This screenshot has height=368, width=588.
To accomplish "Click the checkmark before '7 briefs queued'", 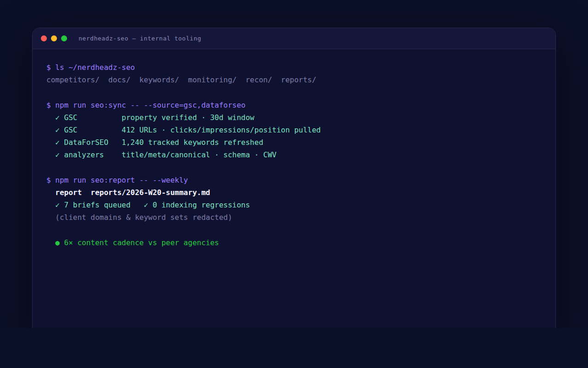I will [57, 205].
